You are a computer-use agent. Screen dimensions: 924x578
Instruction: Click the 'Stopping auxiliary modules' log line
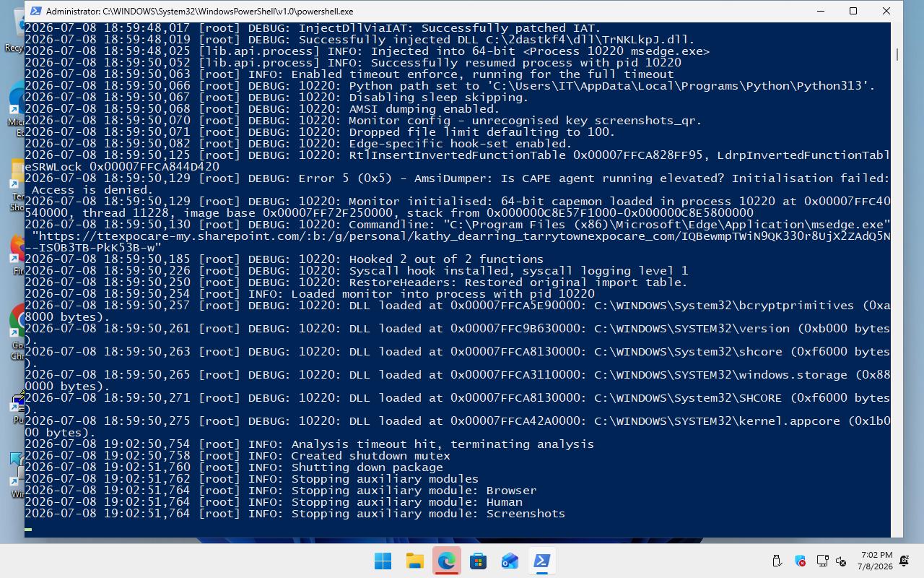251,479
